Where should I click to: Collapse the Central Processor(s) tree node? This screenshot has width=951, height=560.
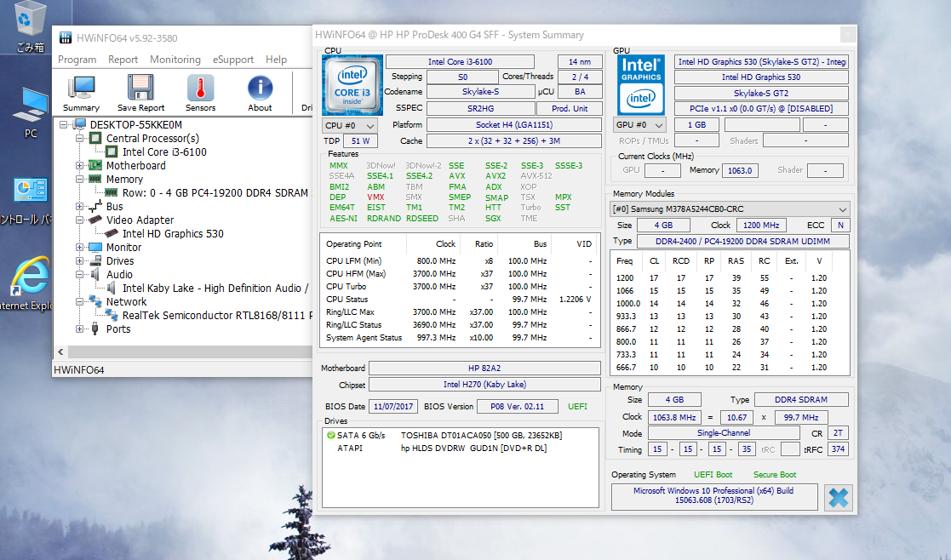81,139
